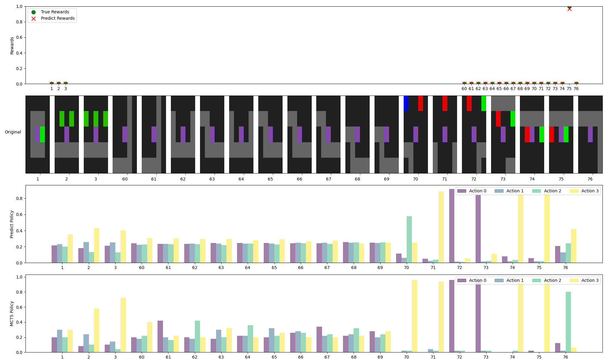The height and width of the screenshot is (364, 607).
Task: Click the green Action 2 bar at step 70 in Predict Policy
Action: click(x=409, y=239)
